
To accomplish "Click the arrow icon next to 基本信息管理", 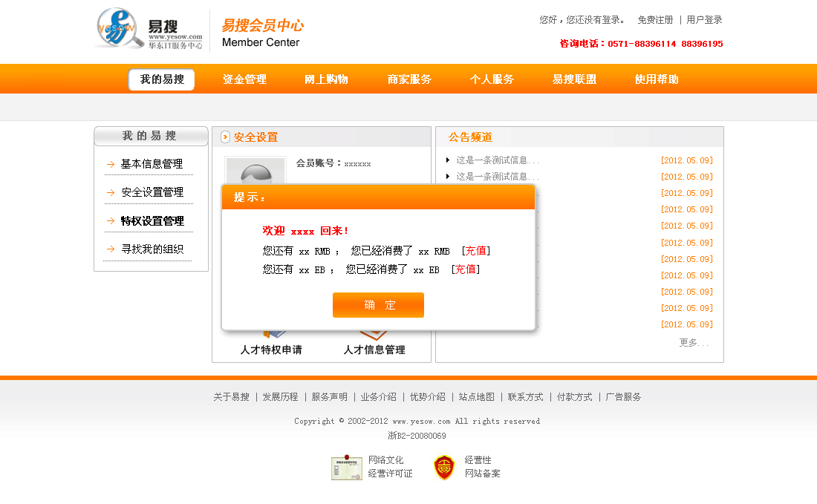I will (111, 165).
